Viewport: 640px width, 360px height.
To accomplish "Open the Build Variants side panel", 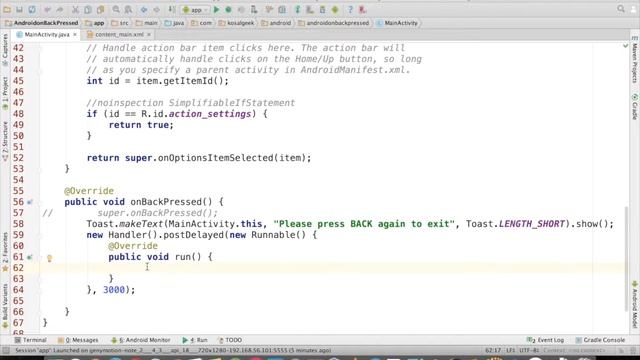I will 5,306.
